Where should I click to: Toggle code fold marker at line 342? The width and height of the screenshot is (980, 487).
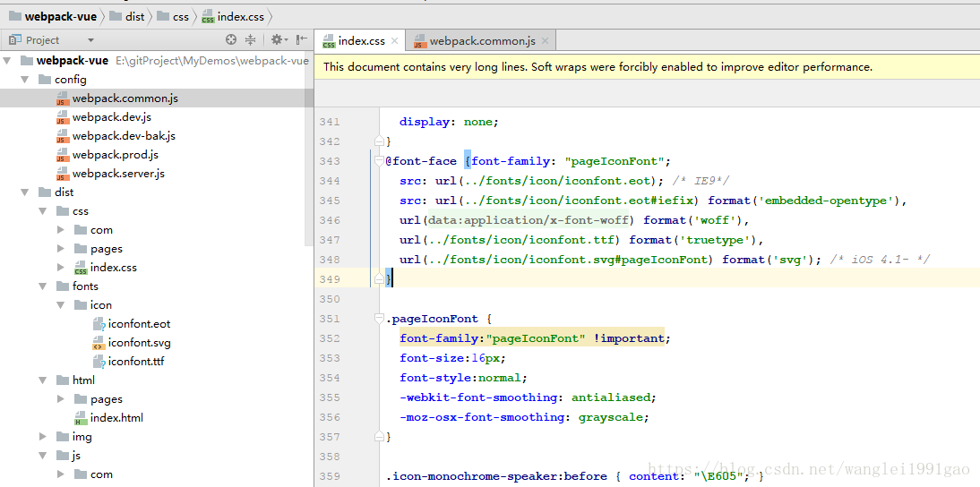pyautogui.click(x=378, y=141)
